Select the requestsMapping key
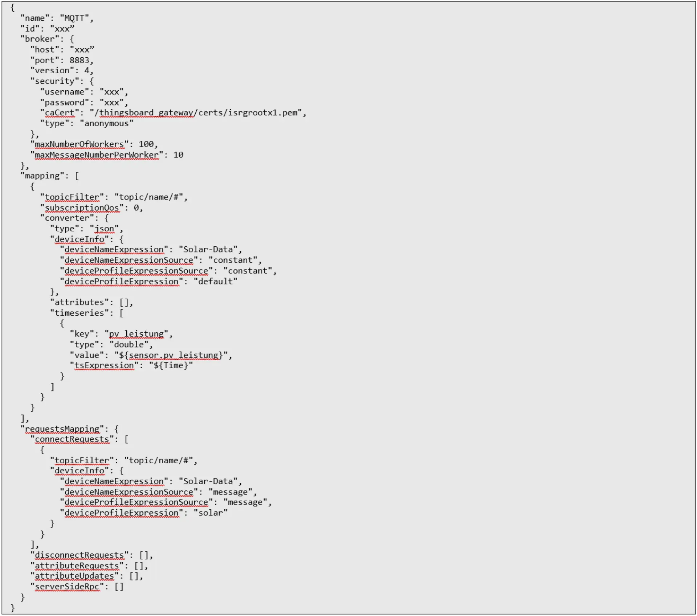Viewport: 697px width, 616px height. [x=62, y=429]
